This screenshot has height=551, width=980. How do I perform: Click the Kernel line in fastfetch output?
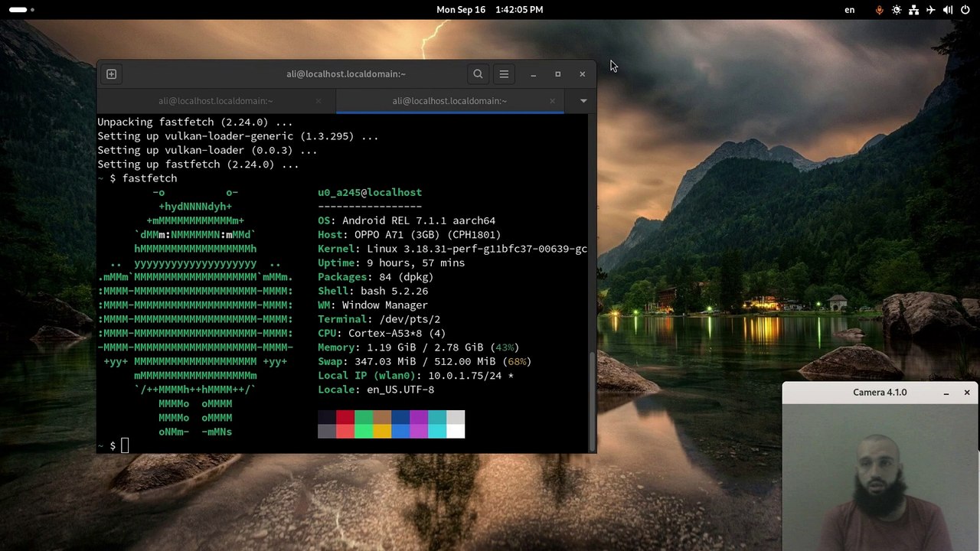tap(452, 249)
